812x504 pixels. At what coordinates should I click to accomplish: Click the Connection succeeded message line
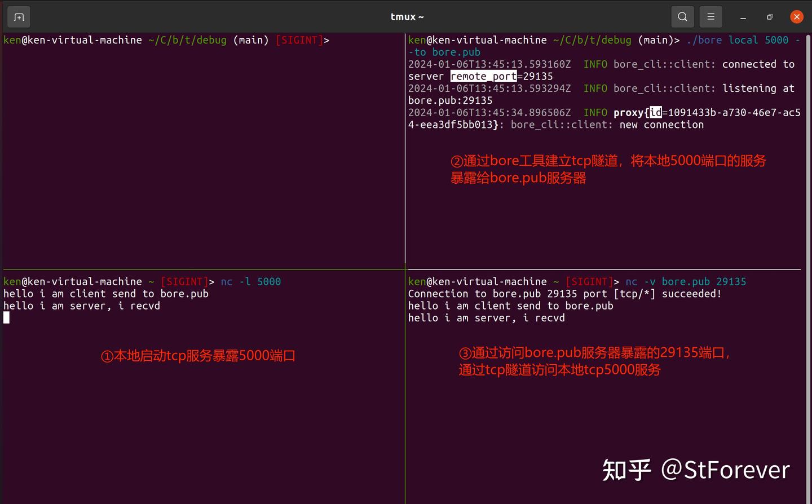point(564,293)
